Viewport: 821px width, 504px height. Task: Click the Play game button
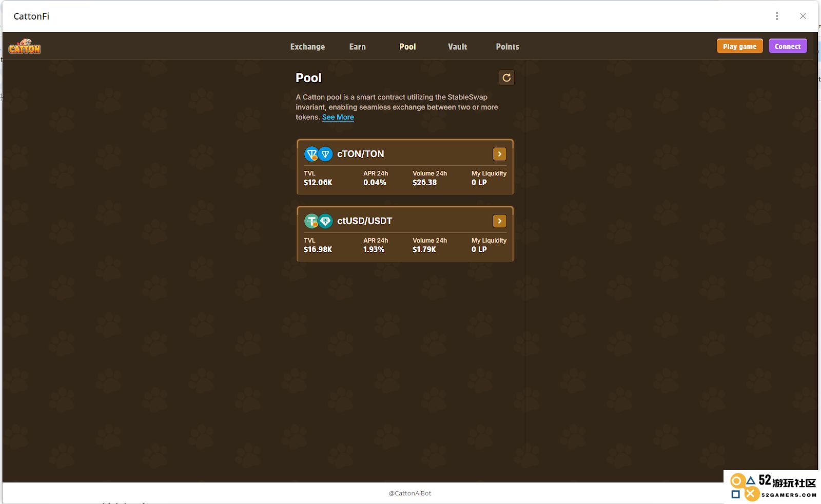tap(739, 46)
